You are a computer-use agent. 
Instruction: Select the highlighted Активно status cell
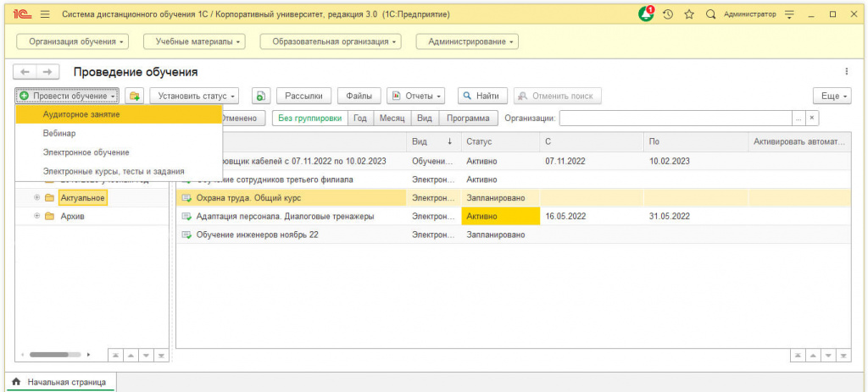(500, 216)
